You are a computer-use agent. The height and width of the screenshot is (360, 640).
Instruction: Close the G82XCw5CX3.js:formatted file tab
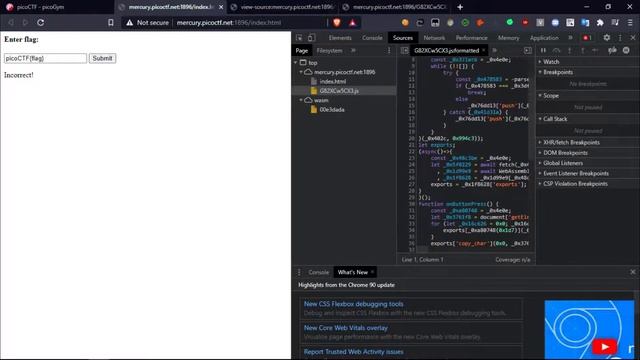click(484, 50)
